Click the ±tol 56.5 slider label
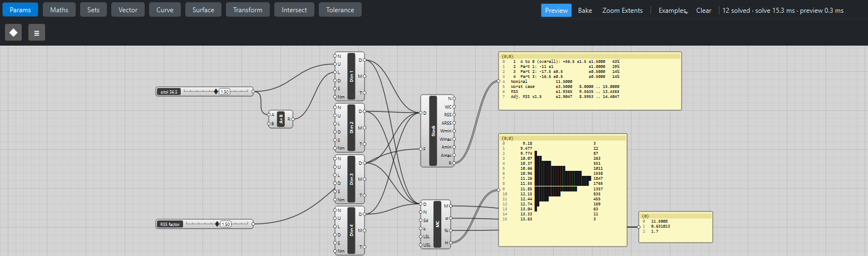The height and width of the screenshot is (256, 868). point(169,91)
